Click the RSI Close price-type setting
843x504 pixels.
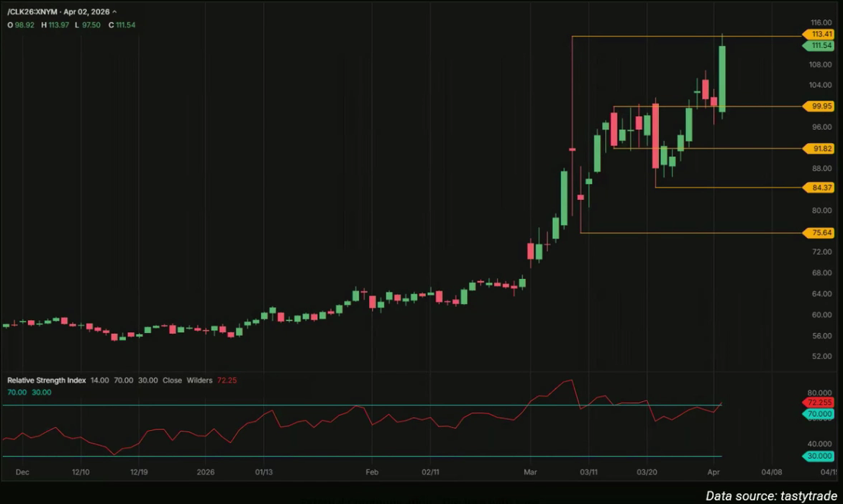point(172,380)
